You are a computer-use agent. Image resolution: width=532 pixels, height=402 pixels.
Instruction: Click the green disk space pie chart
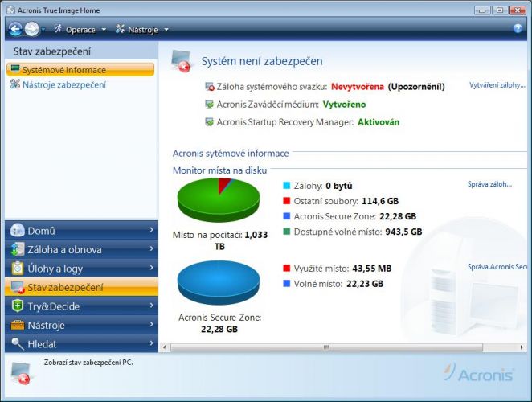coord(219,200)
